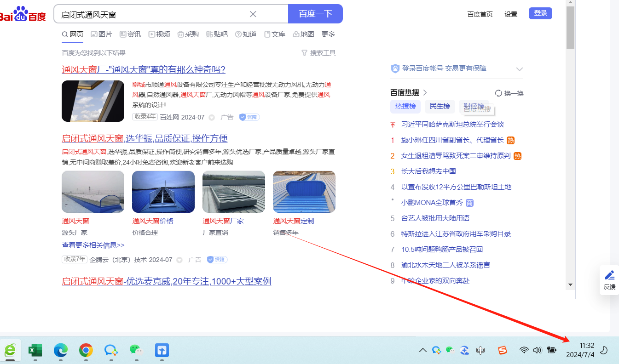Select the 民生榜 tab
Screen dimensions: 619x364
440,106
